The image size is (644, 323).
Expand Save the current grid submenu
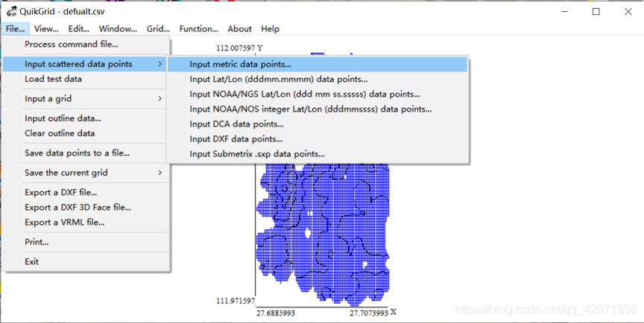click(86, 173)
